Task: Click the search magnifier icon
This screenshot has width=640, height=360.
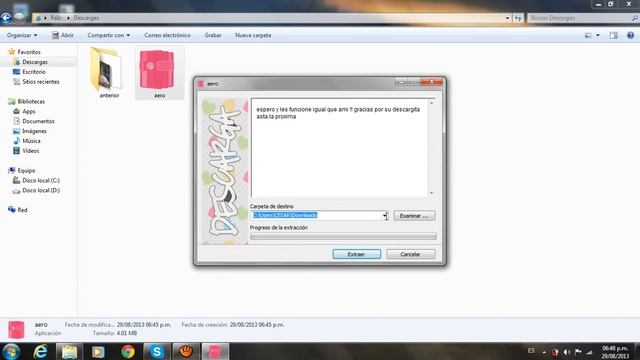Action: point(635,18)
